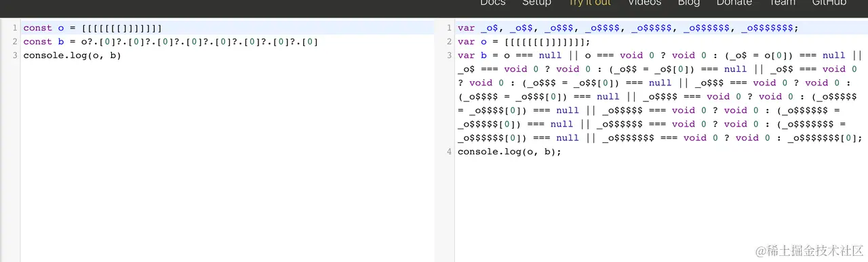Click line number 3 in input editor
This screenshot has width=868, height=262.
click(14, 55)
